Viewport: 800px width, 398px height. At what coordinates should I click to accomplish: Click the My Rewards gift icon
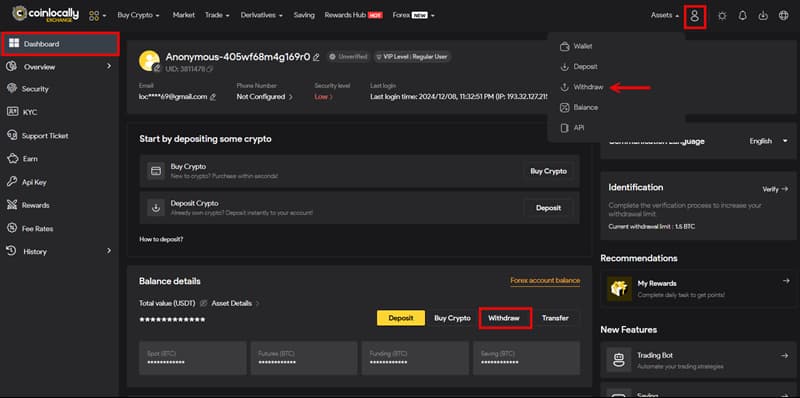(619, 288)
